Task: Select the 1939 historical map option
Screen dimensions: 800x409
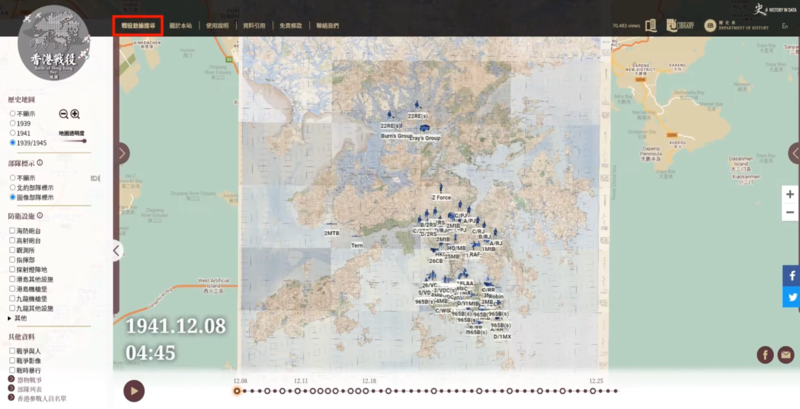Action: click(x=13, y=123)
